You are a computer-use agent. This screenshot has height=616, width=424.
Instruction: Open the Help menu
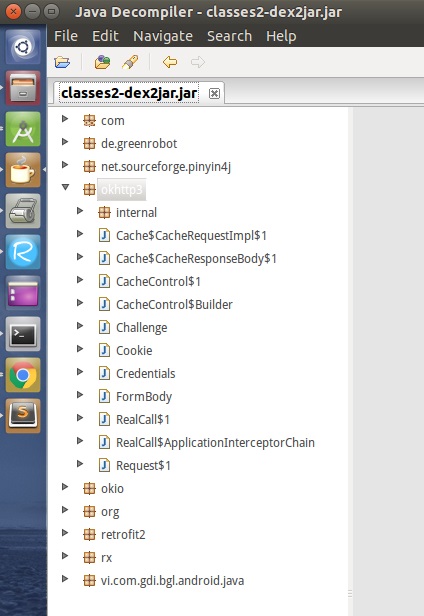coord(281,36)
